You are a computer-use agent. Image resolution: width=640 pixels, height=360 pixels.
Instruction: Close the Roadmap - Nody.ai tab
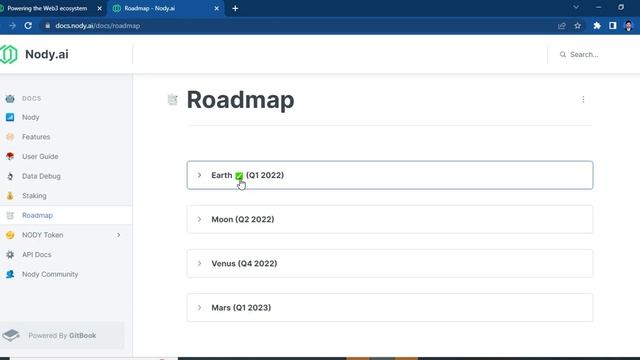coord(216,8)
